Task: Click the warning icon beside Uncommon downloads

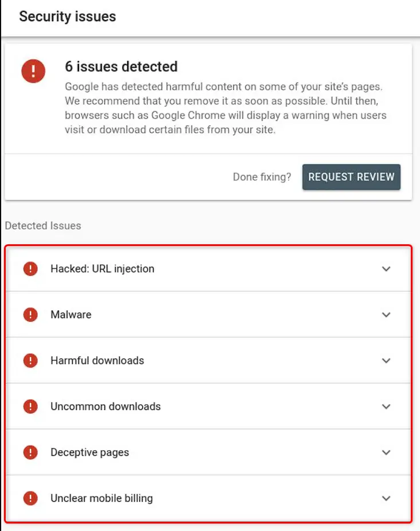Action: 30,406
